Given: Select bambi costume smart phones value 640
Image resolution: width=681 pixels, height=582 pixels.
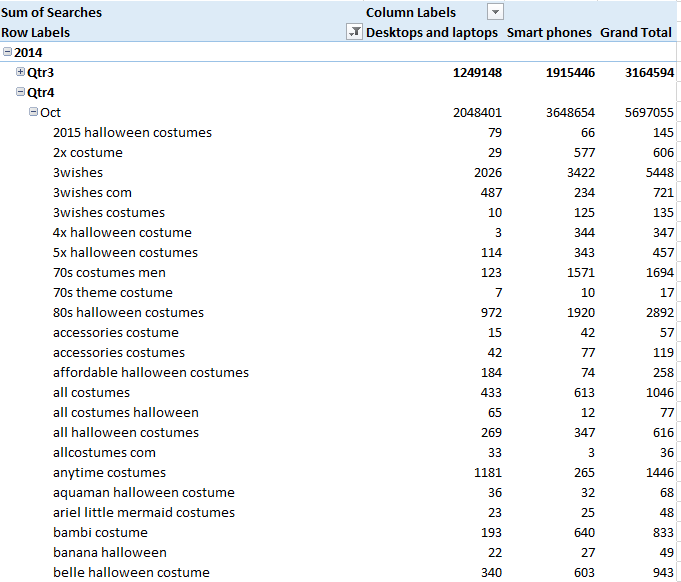Looking at the screenshot, I should 584,532.
